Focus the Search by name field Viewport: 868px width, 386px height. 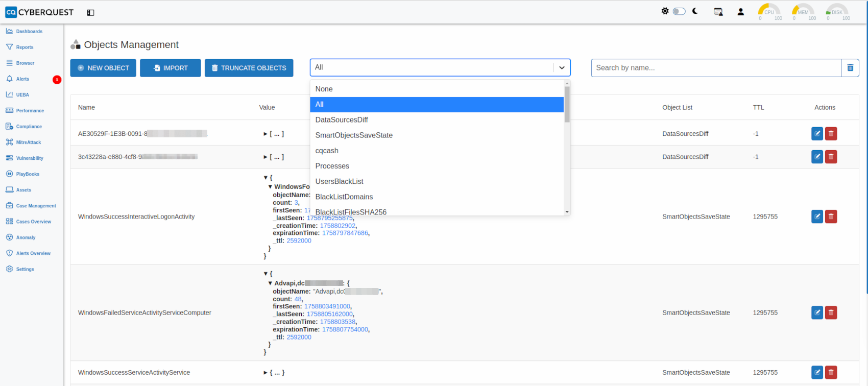tap(716, 68)
